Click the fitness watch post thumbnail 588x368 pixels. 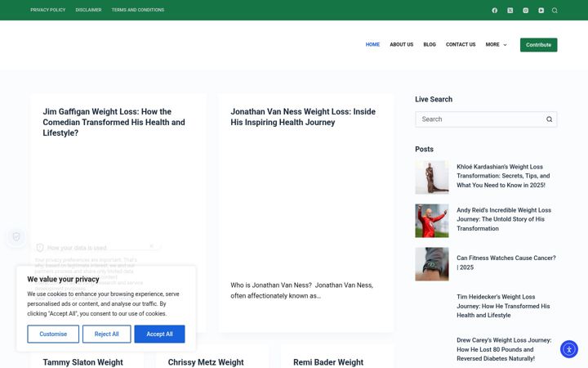pyautogui.click(x=432, y=264)
